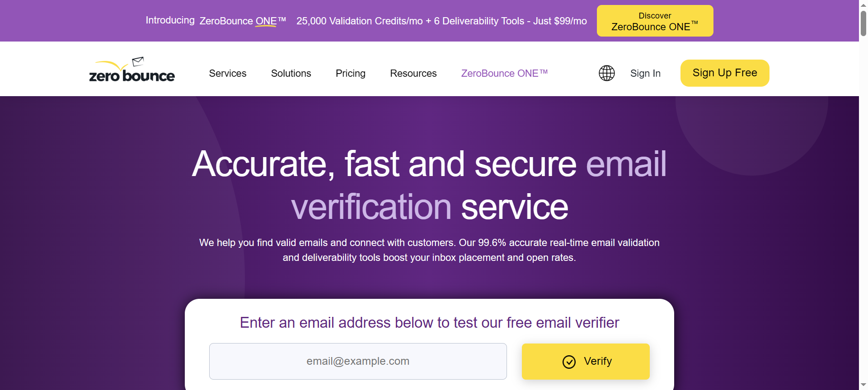Click the ZeroBounce ONE™ banner link
The image size is (868, 390).
(243, 21)
